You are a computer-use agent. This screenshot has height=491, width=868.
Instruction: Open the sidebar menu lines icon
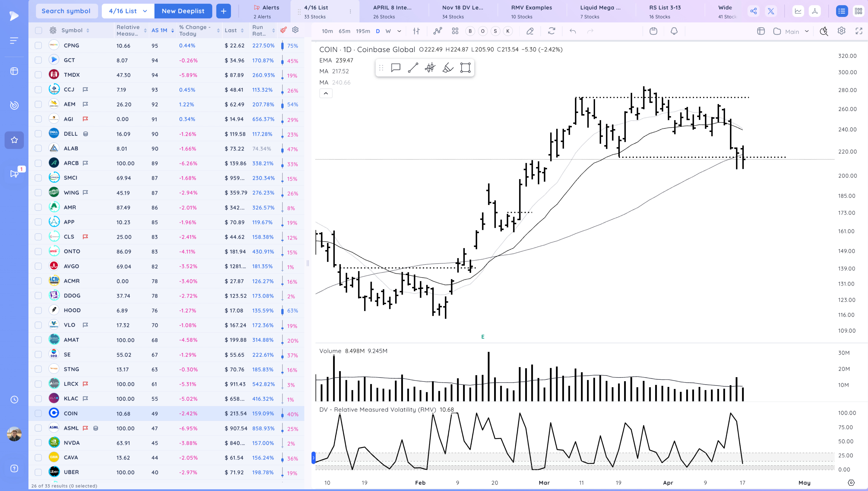(x=14, y=41)
